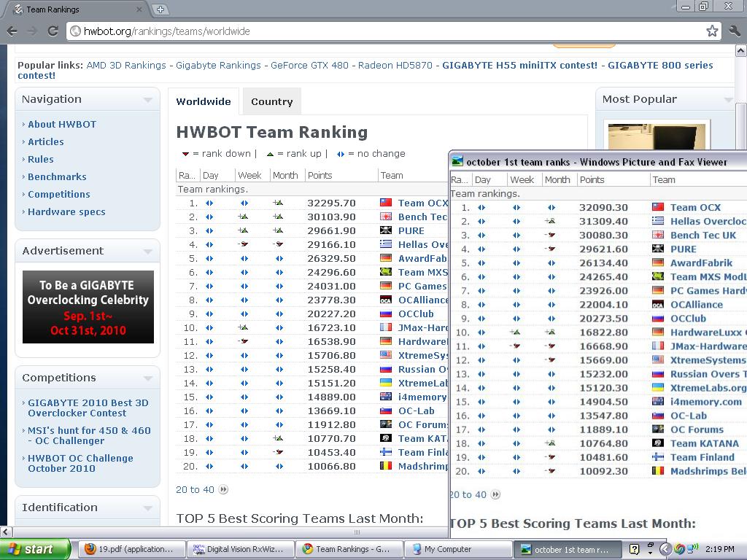Viewport: 747px width, 560px height.
Task: Open the Chrome wrench settings menu
Action: [x=734, y=31]
